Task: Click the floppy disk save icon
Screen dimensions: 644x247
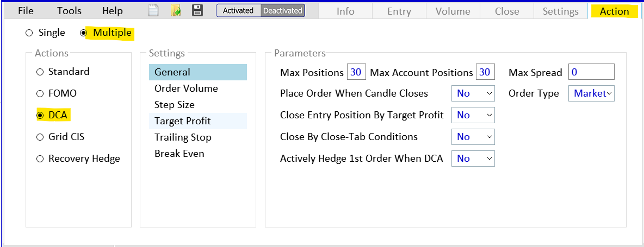Action: (197, 10)
